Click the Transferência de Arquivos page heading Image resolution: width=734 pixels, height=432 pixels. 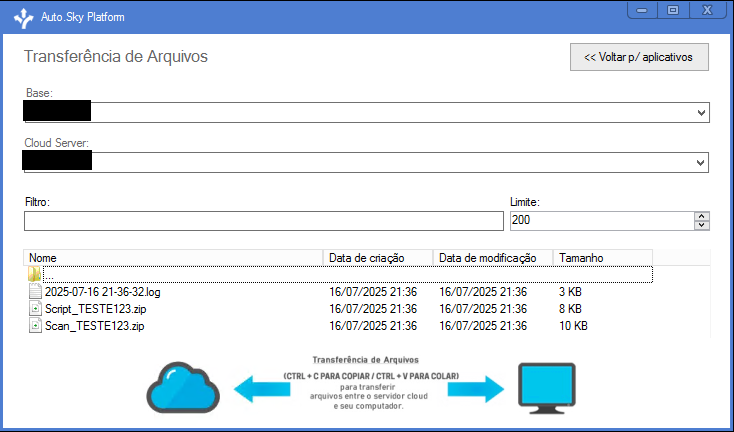(116, 56)
